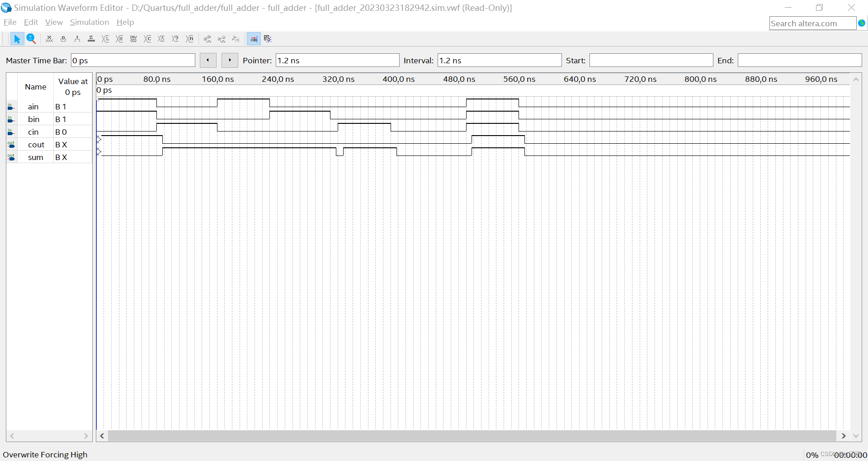The height and width of the screenshot is (461, 868).
Task: Click the Value at 0 ps header
Action: pyautogui.click(x=73, y=87)
